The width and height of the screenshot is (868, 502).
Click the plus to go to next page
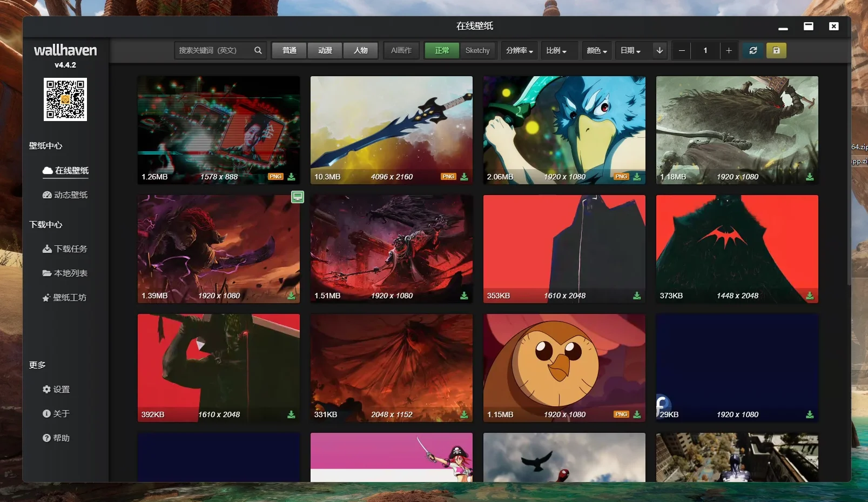729,50
